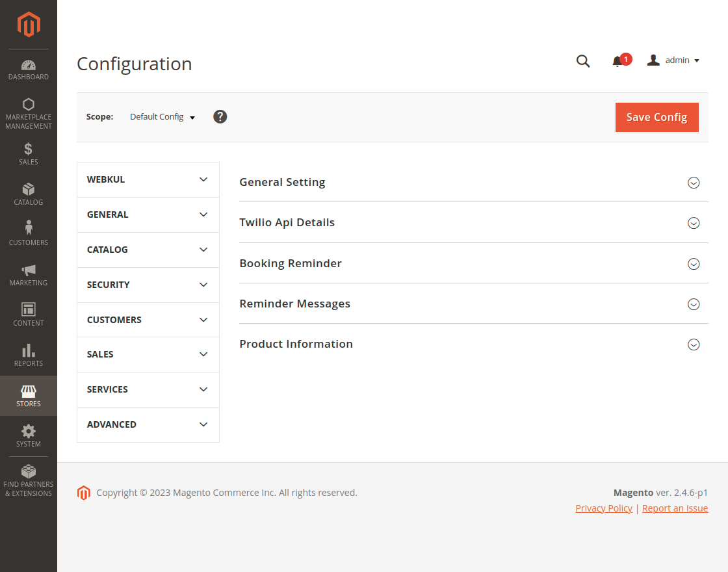Open the Dashboard from the sidebar
Viewport: 728px width, 572px height.
(x=29, y=70)
